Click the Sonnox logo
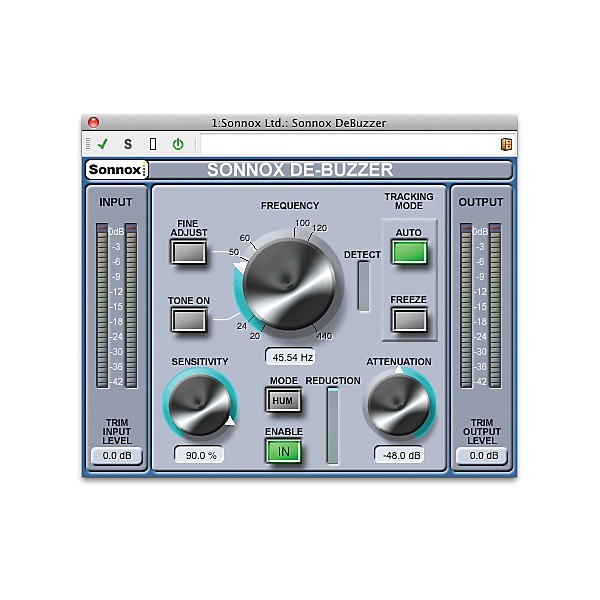This screenshot has height=600, width=600. tap(117, 170)
